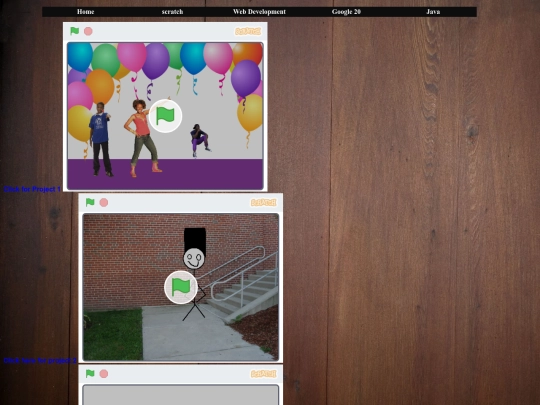Screen dimensions: 540x405
Task: Open the Home menu item
Action: pos(85,12)
